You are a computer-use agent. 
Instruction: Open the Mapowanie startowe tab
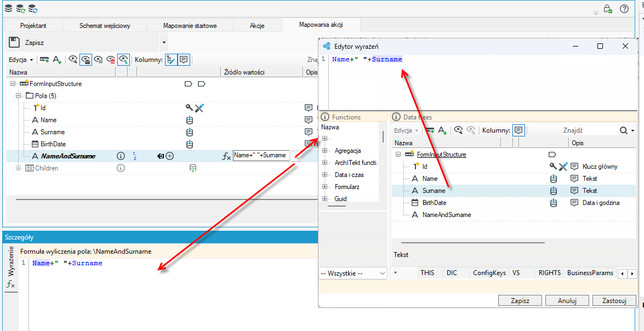coord(190,25)
